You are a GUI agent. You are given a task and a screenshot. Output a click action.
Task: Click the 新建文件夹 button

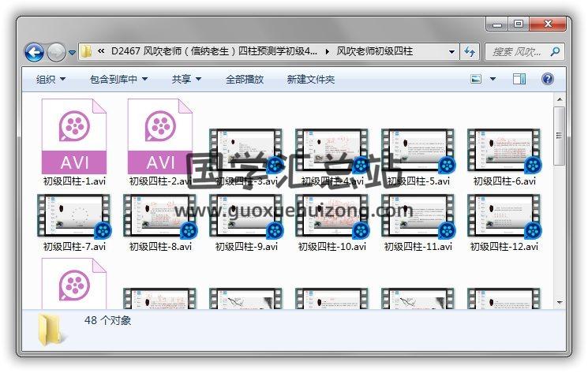click(310, 79)
